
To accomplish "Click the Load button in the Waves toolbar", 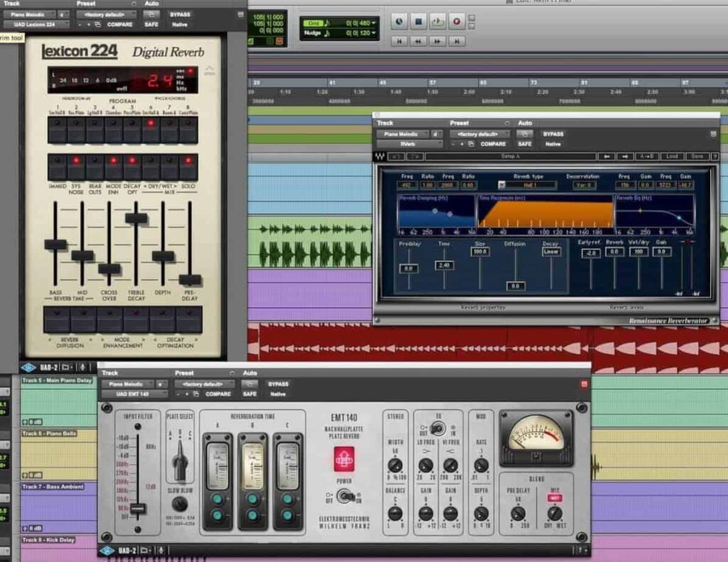I will (x=670, y=156).
